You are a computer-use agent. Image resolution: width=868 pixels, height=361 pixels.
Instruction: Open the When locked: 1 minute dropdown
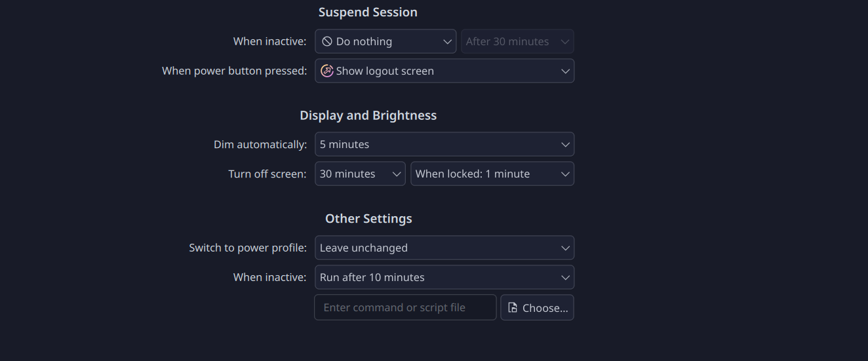click(492, 174)
